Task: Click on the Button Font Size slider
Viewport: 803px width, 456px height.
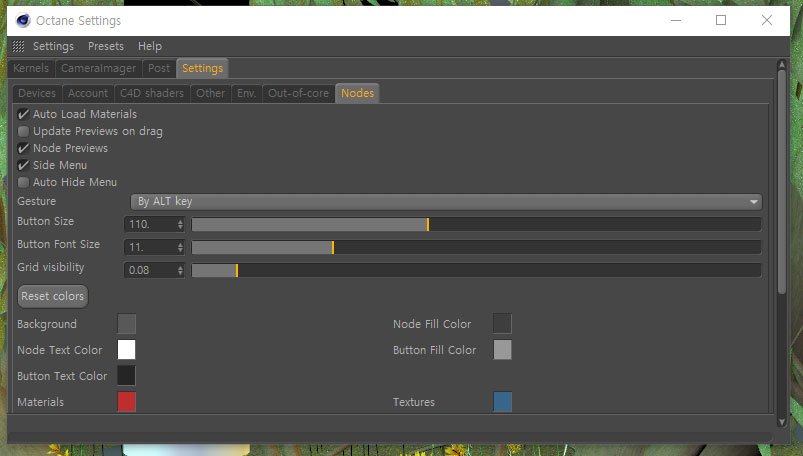Action: click(x=476, y=247)
